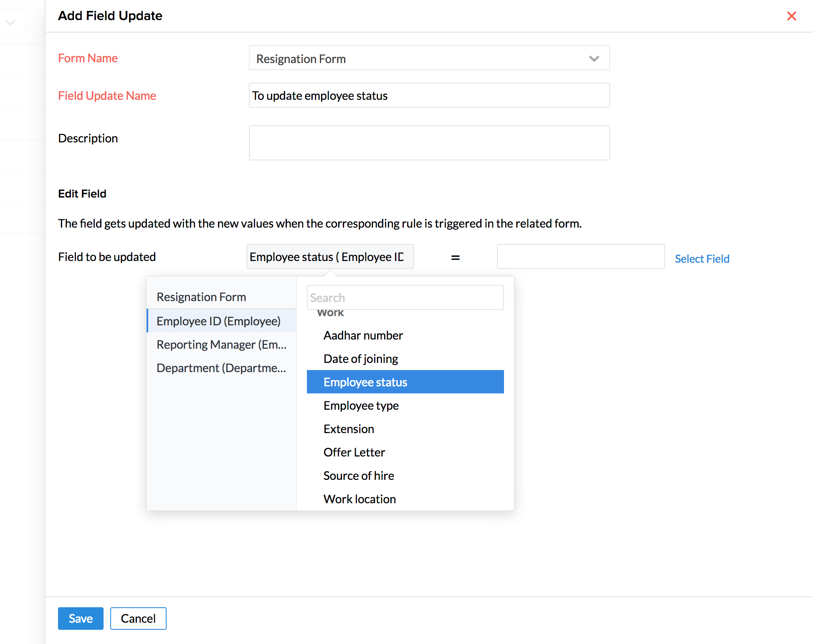The width and height of the screenshot is (813, 644).
Task: Click the Field Update Name input
Action: pos(429,96)
